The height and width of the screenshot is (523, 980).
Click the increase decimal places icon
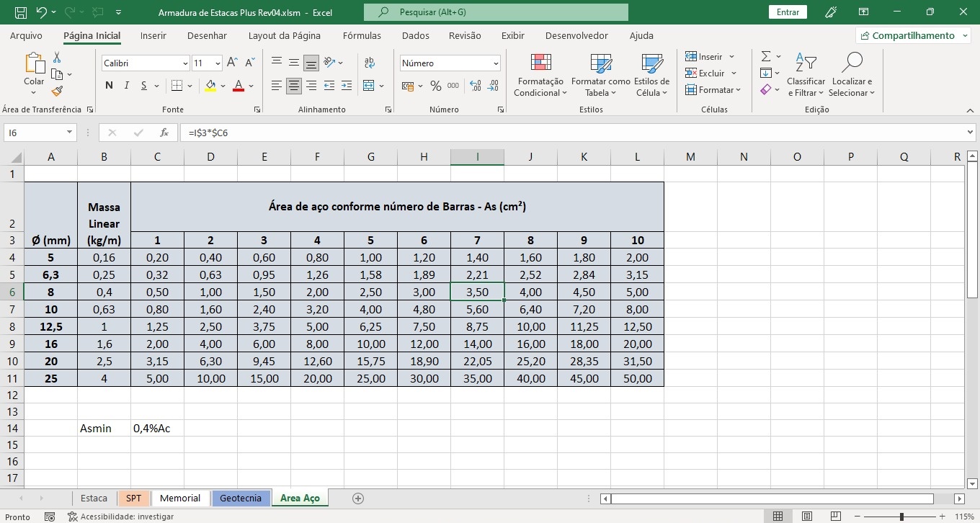click(476, 86)
